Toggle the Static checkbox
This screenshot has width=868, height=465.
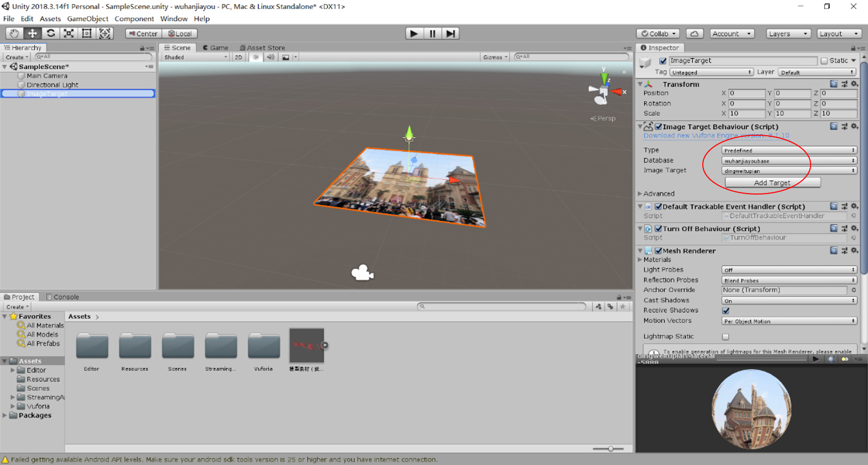(824, 61)
